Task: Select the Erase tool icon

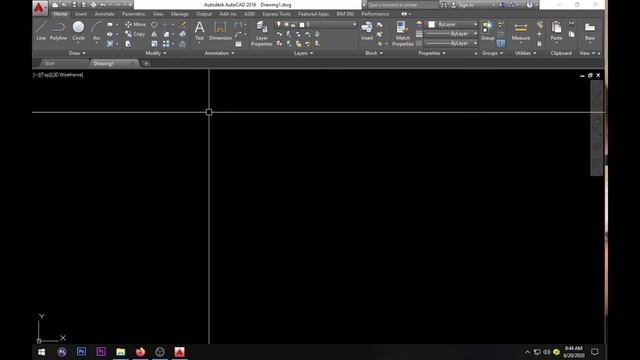Action: tap(182, 24)
